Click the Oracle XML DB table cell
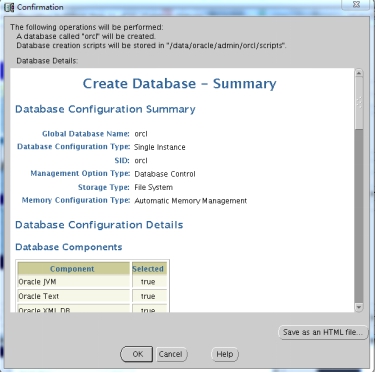The image size is (376, 373). coord(74,308)
